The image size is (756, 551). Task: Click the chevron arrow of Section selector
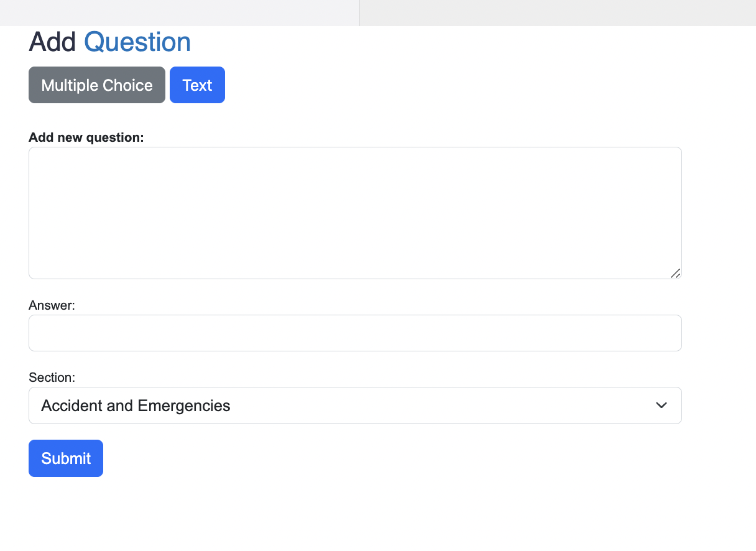661,405
